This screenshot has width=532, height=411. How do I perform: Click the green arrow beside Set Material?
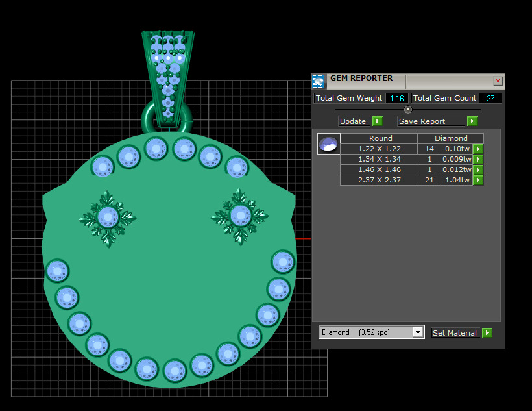click(x=487, y=333)
